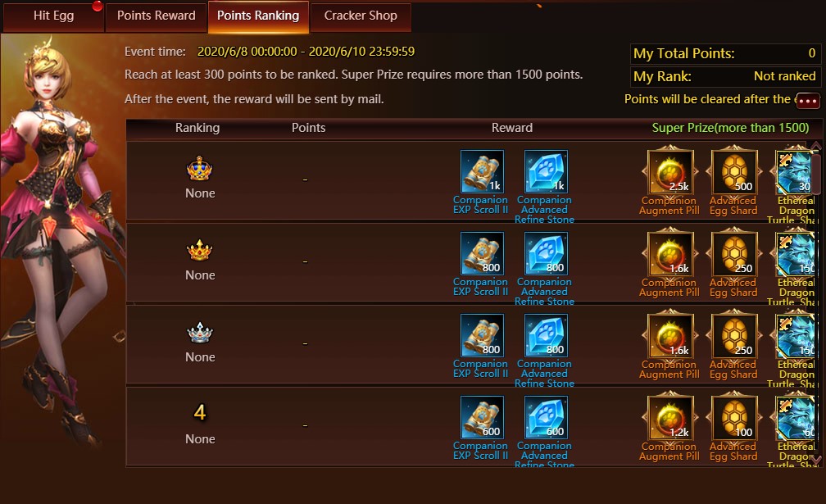
Task: Switch to the Points Reward tab
Action: click(x=156, y=16)
